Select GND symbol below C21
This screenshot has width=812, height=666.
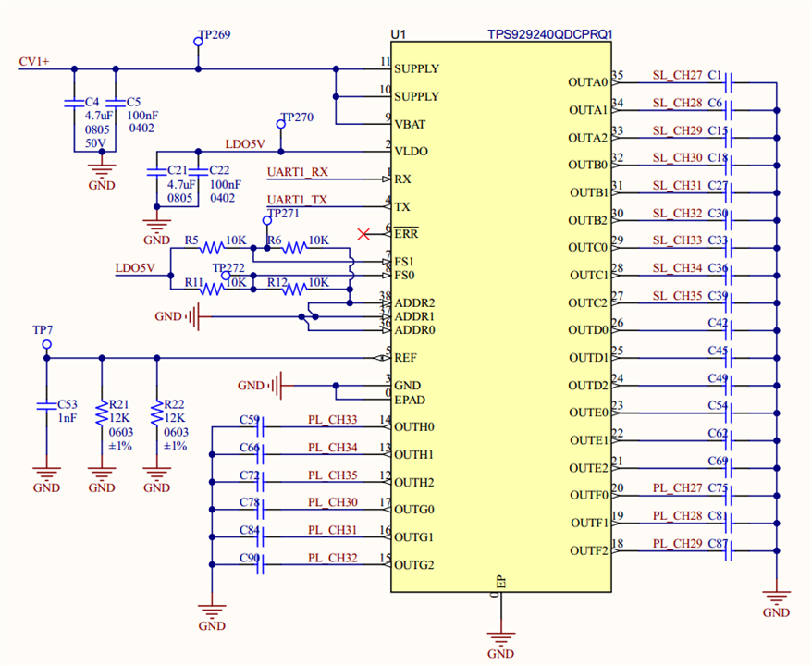tap(157, 232)
